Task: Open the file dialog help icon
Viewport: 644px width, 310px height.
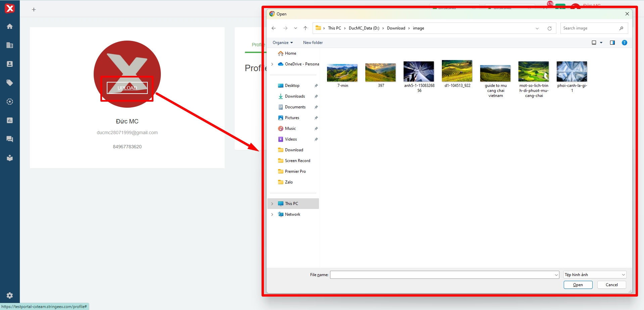Action: tap(624, 43)
